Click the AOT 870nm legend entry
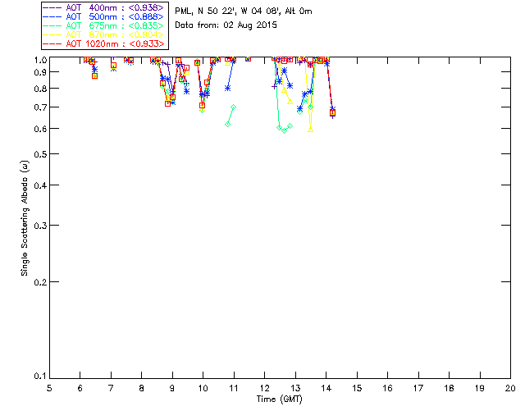 (x=103, y=34)
